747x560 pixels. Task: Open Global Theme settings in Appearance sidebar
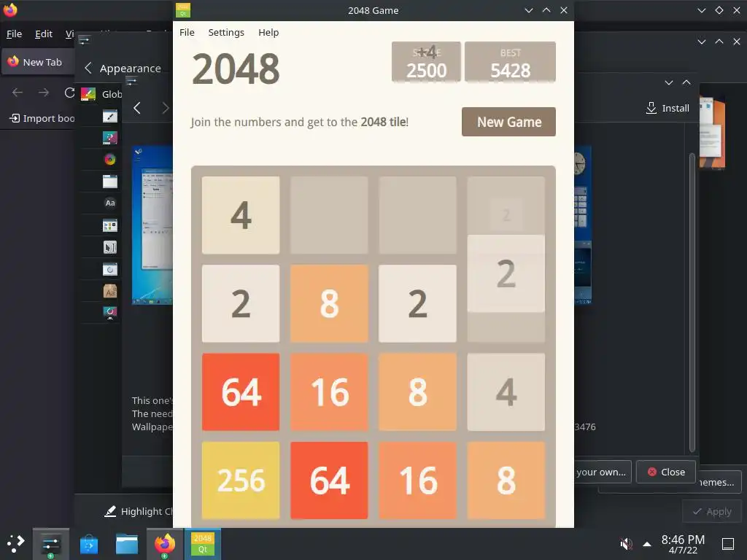pyautogui.click(x=101, y=94)
